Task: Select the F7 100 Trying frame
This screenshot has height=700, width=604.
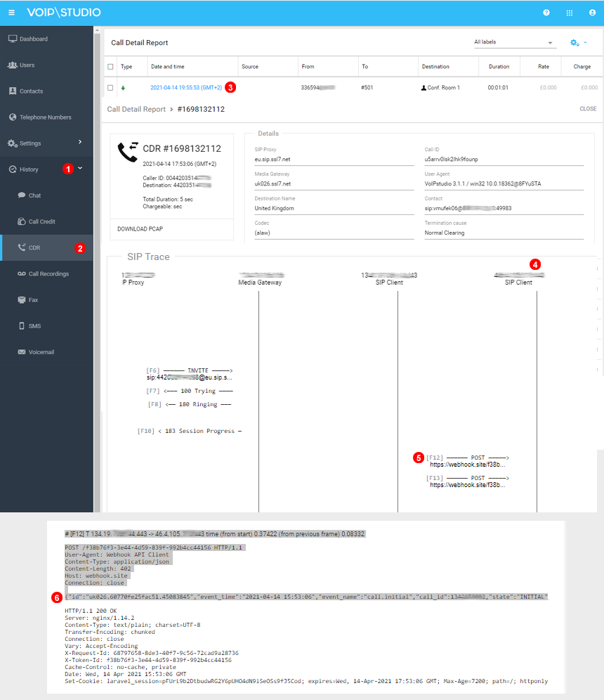Action: coord(190,391)
